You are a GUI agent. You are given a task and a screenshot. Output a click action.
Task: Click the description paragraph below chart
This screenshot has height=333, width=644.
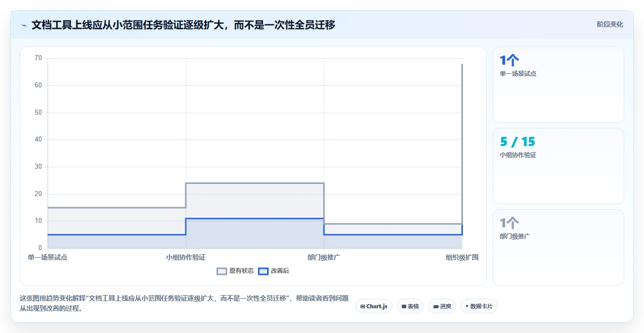click(x=184, y=303)
